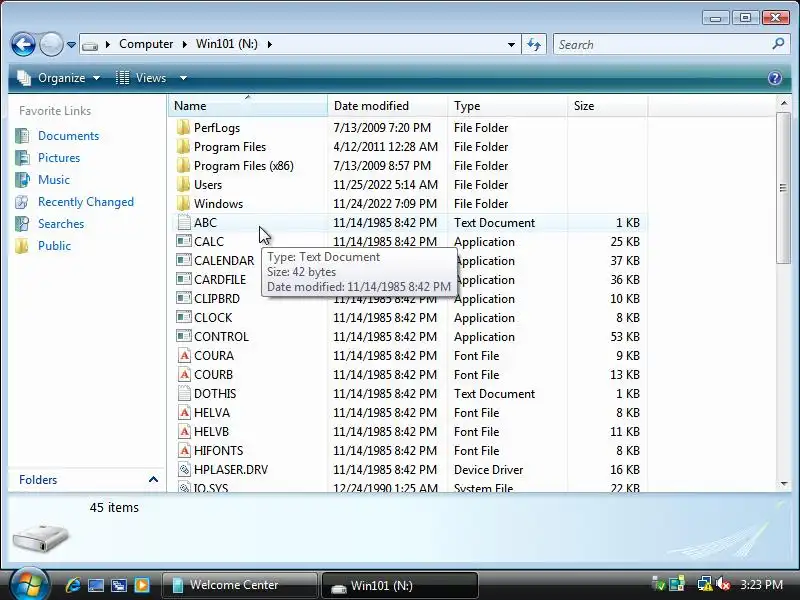The image size is (800, 600).
Task: Open the Help icon
Action: pos(774,78)
